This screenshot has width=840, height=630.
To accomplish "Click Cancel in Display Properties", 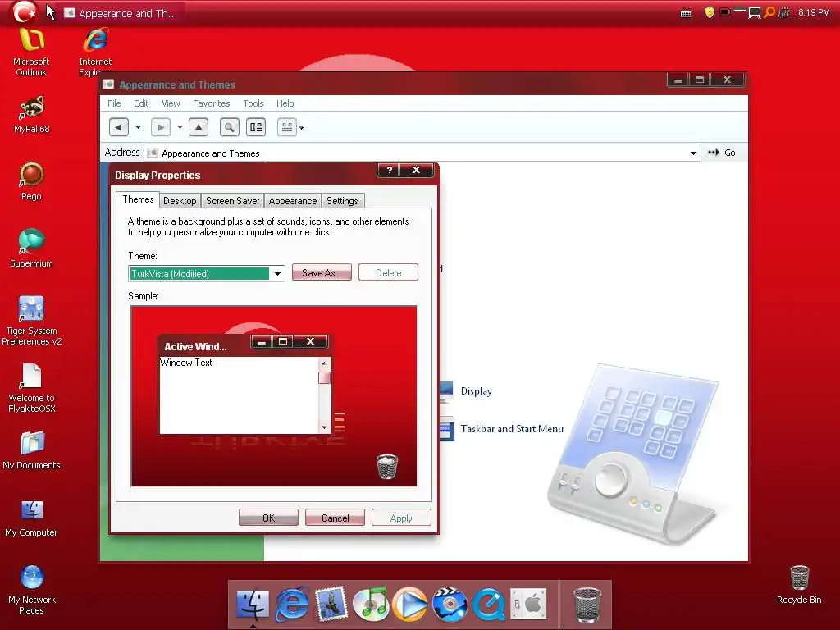I will pyautogui.click(x=336, y=518).
